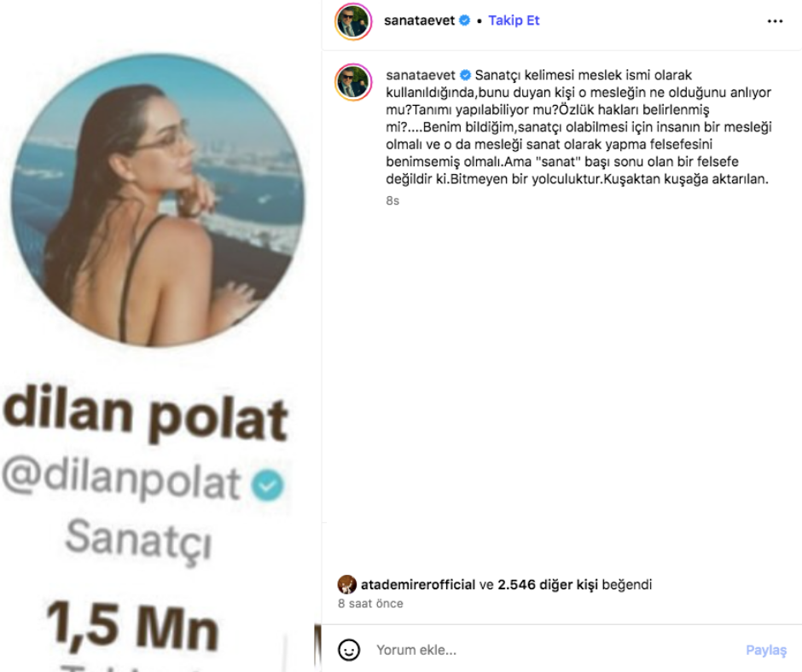Click sanataevet's avatar beside the caption
Viewport: 802px width, 672px height.
(353, 82)
